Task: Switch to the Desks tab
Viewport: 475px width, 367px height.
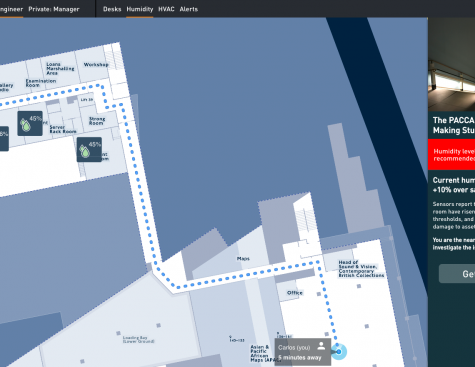Action: 112,9
